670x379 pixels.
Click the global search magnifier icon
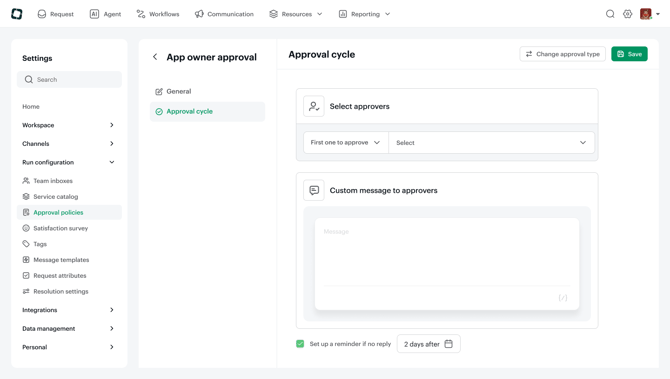tap(610, 14)
